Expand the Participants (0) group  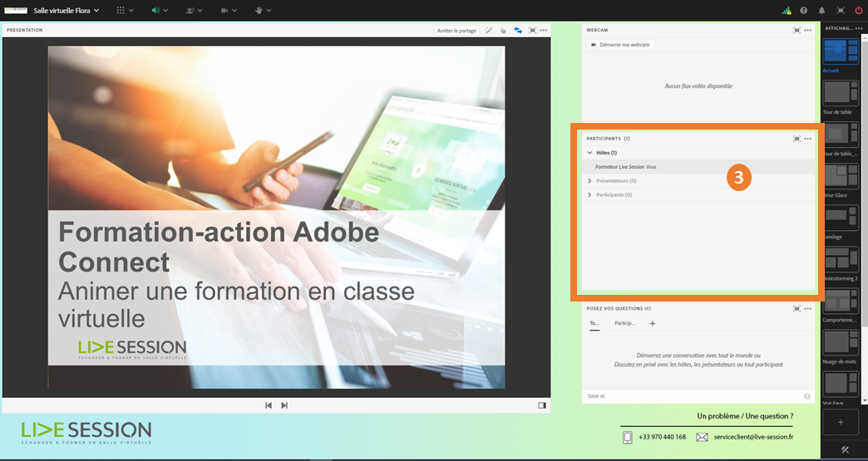(x=589, y=194)
